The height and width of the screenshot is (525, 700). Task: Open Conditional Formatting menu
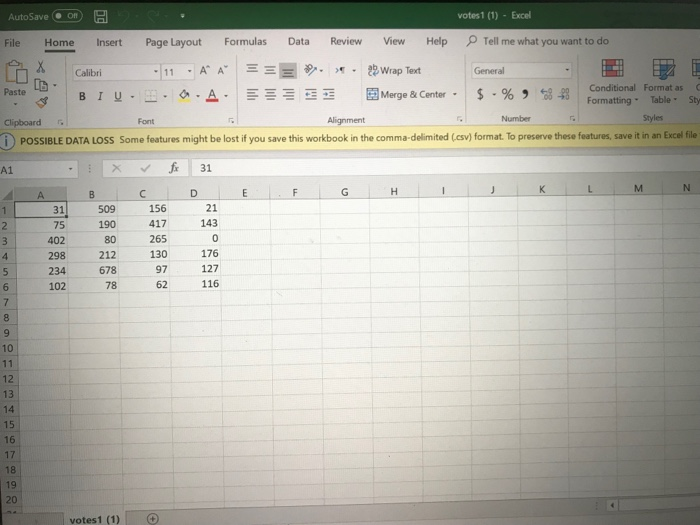612,82
